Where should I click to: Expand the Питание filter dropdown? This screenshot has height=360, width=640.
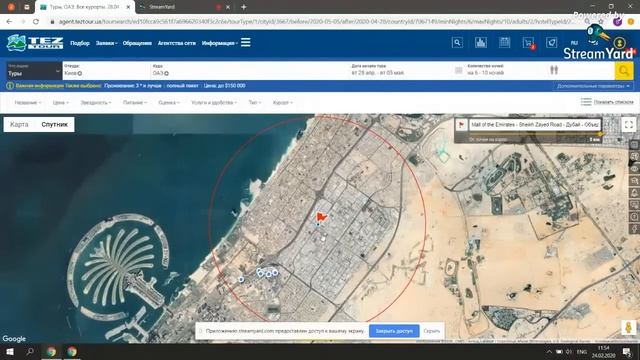tap(135, 102)
